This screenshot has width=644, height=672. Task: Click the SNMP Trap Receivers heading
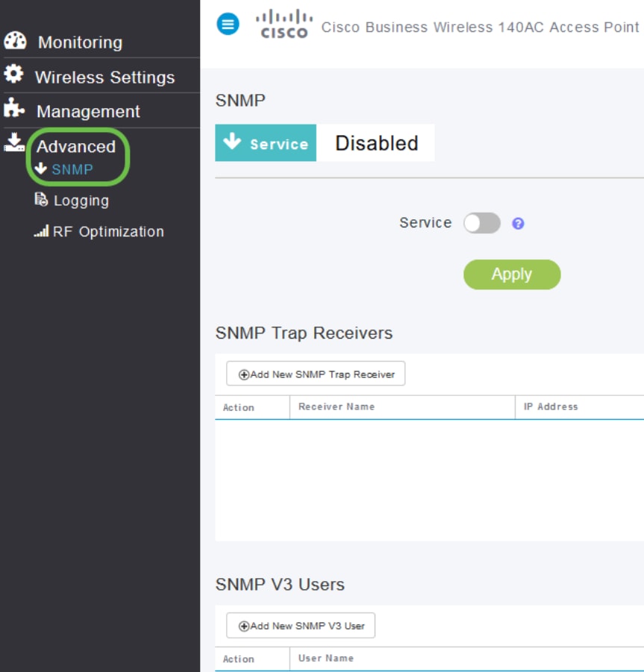click(x=304, y=333)
